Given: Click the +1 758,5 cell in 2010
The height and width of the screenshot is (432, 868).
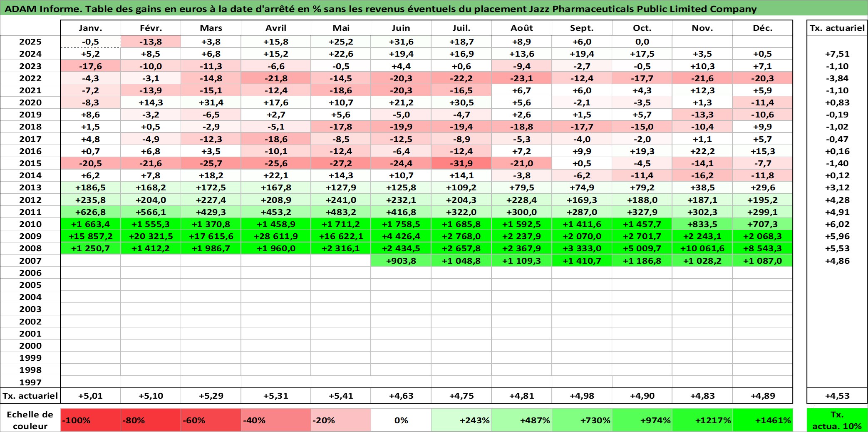Looking at the screenshot, I should (x=401, y=224).
